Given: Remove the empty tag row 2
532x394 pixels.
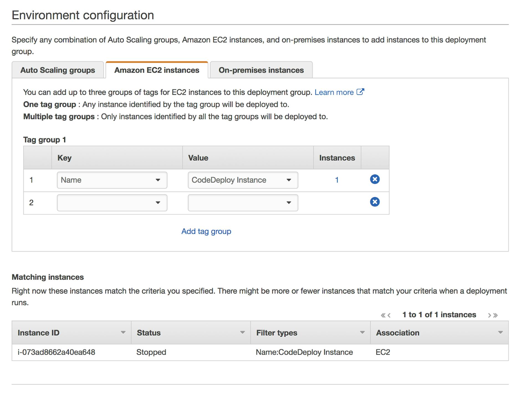Looking at the screenshot, I should click(375, 202).
